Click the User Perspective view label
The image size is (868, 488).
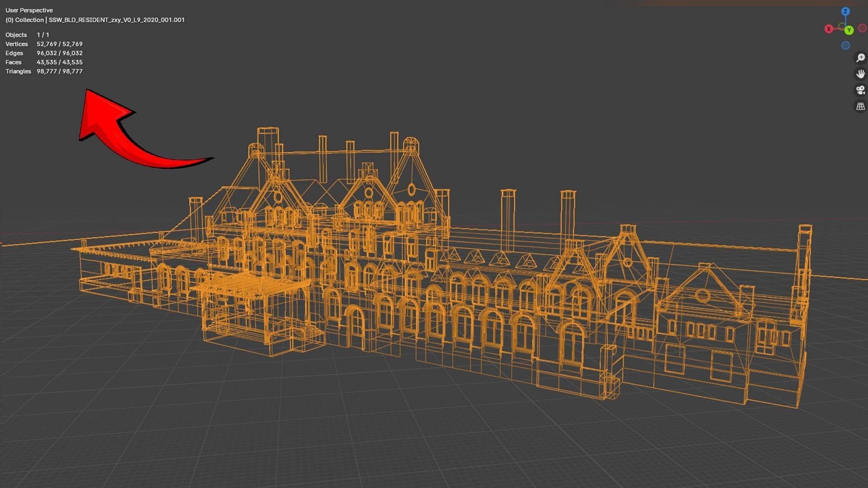coord(29,10)
